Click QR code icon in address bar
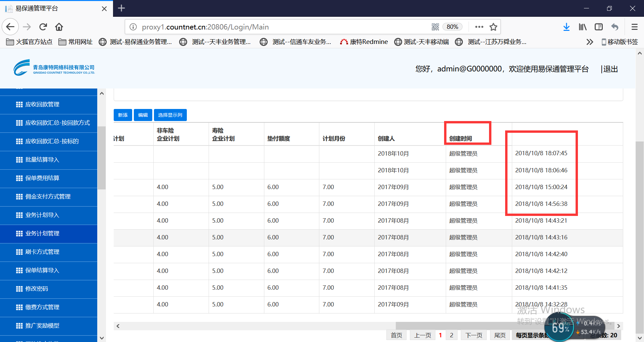The height and width of the screenshot is (342, 644). click(435, 27)
